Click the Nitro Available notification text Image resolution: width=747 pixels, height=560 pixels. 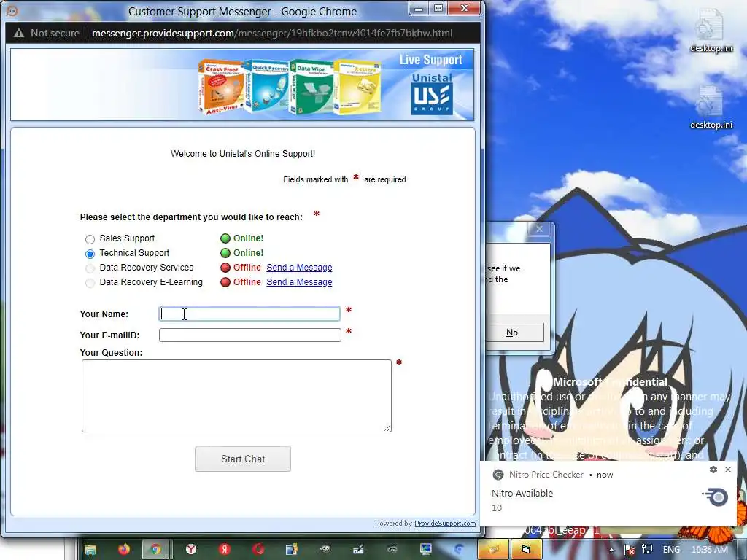click(x=522, y=494)
